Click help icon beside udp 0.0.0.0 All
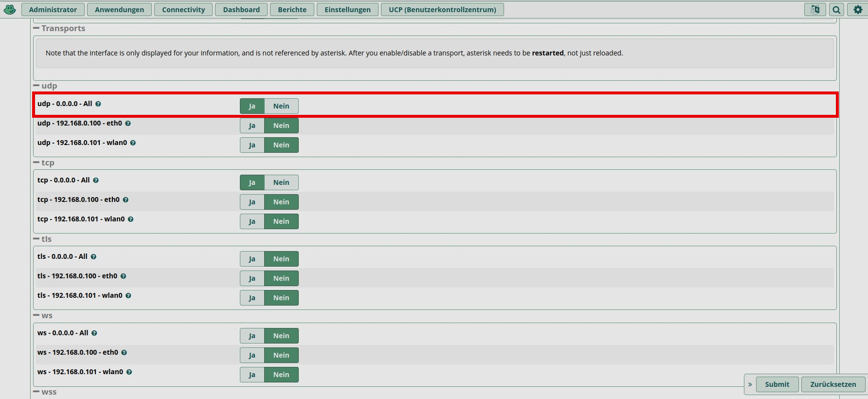 point(98,104)
